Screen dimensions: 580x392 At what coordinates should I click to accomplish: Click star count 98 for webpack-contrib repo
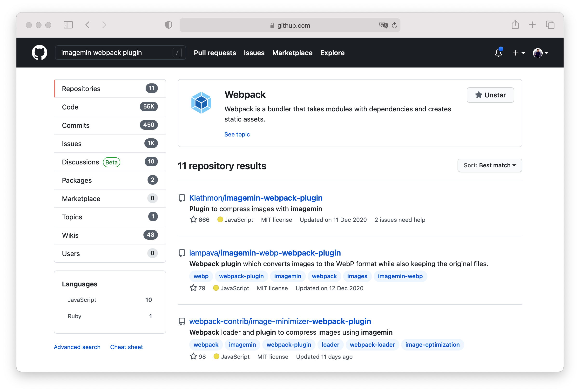(x=198, y=356)
